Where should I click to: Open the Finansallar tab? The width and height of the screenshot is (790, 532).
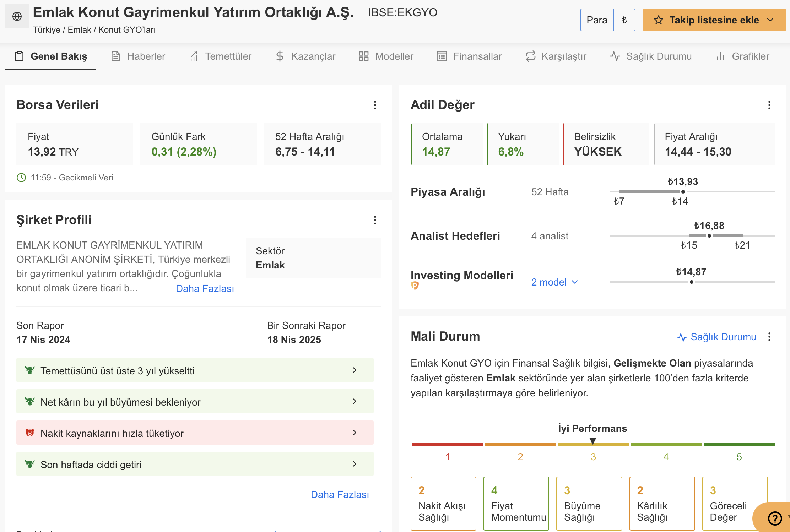tap(469, 56)
